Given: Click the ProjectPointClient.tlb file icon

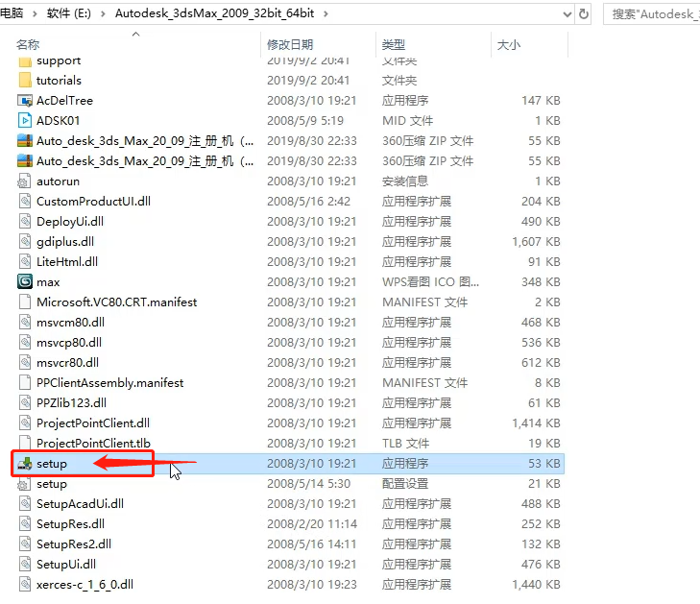Looking at the screenshot, I should (25, 443).
